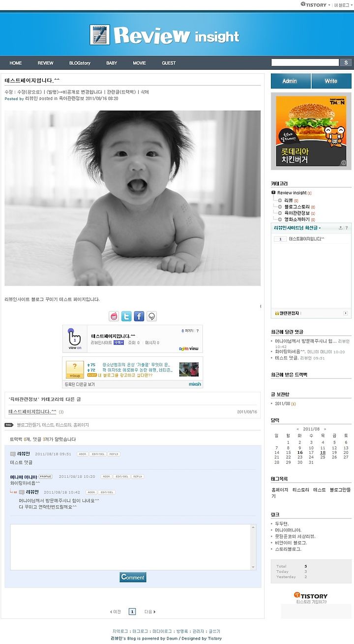The width and height of the screenshot is (354, 644).
Task: Expand the 리뷰인사이트님 최신글 dropdown
Action: click(297, 228)
